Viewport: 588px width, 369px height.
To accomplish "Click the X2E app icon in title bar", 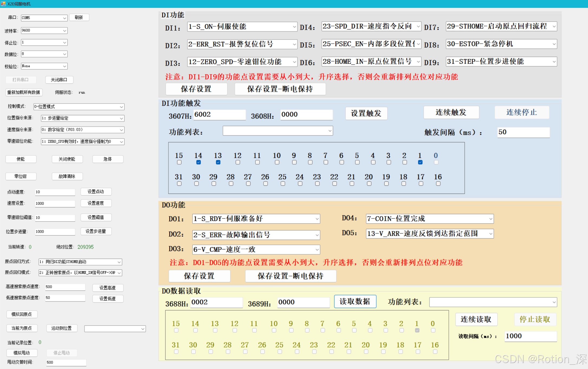I will click(3, 4).
